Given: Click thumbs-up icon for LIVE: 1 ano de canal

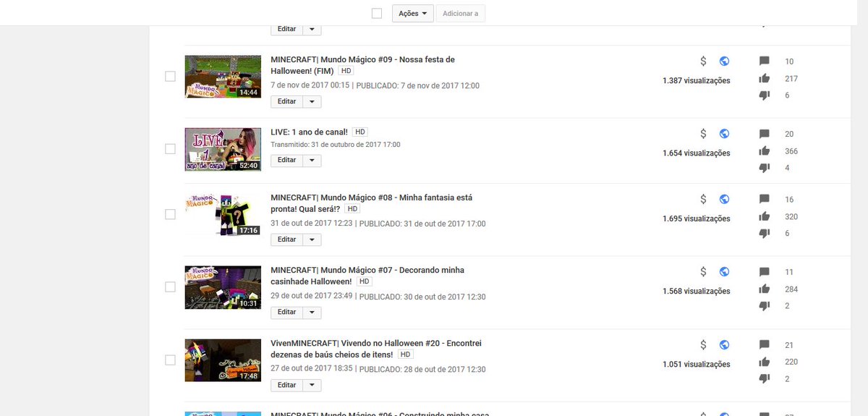Looking at the screenshot, I should pos(764,150).
